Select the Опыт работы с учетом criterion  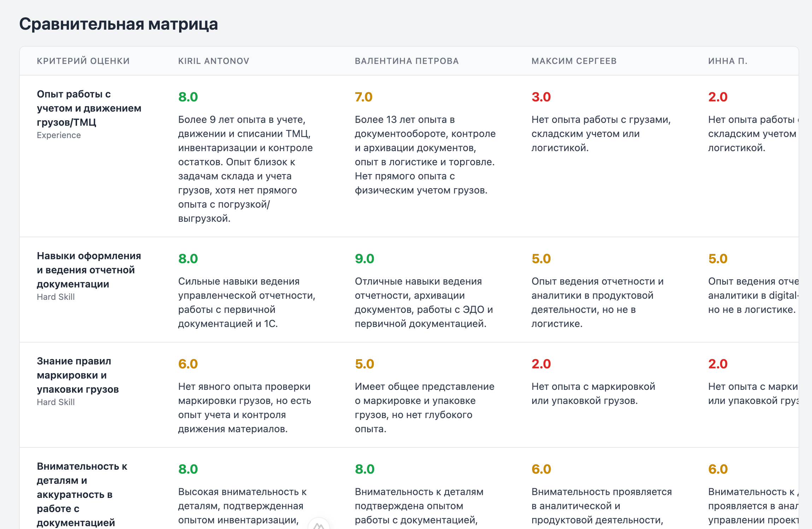tap(89, 108)
